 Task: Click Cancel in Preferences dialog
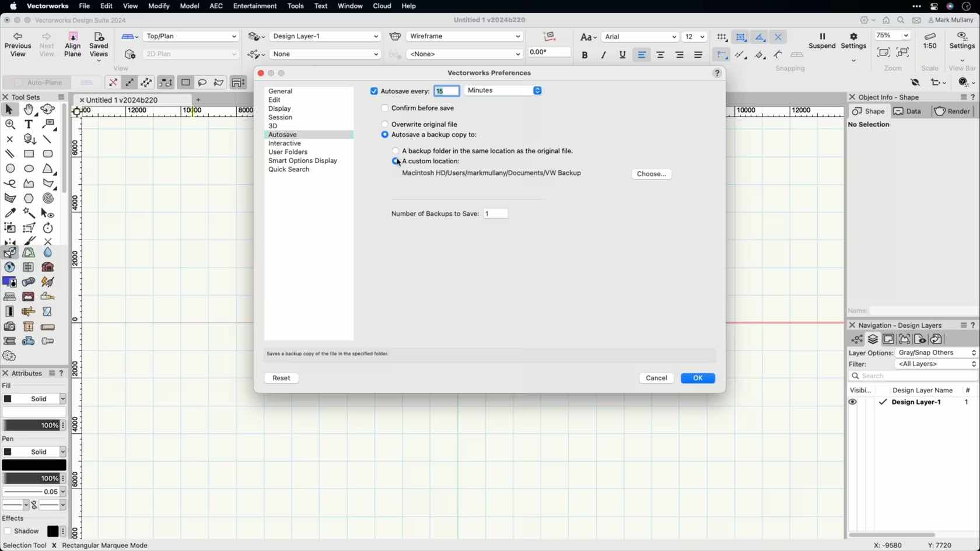(656, 378)
